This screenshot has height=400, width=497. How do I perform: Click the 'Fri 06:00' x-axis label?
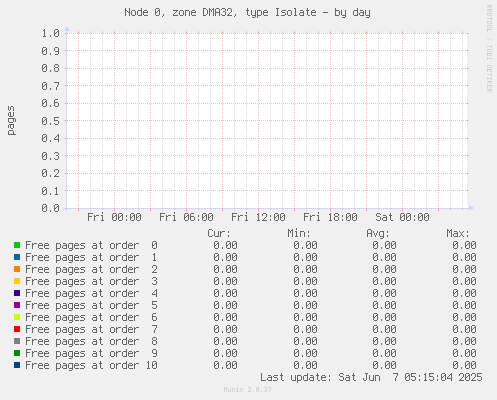point(186,217)
